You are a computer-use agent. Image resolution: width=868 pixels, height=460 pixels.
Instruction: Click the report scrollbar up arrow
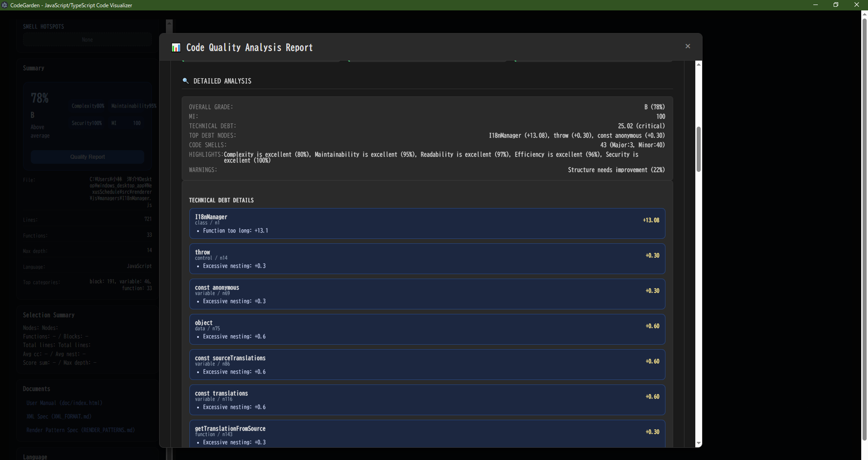[x=698, y=64]
